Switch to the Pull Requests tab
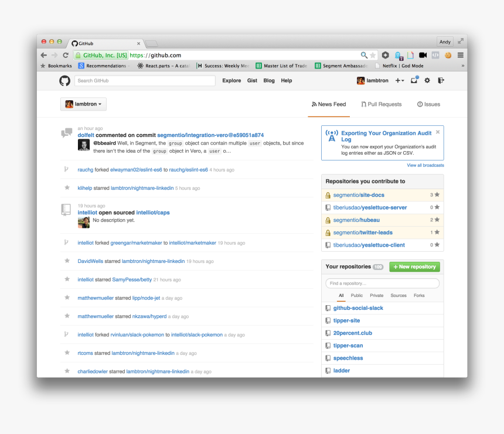504x434 pixels. (x=381, y=104)
